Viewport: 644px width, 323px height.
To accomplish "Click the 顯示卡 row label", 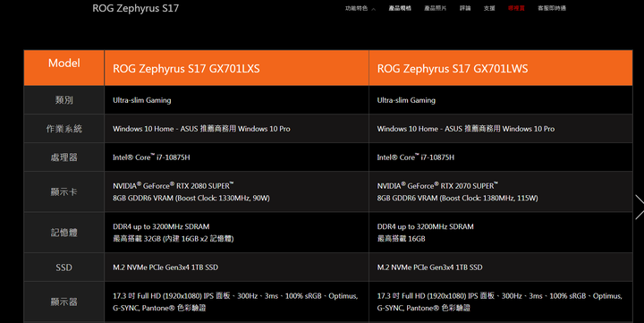I will [64, 191].
